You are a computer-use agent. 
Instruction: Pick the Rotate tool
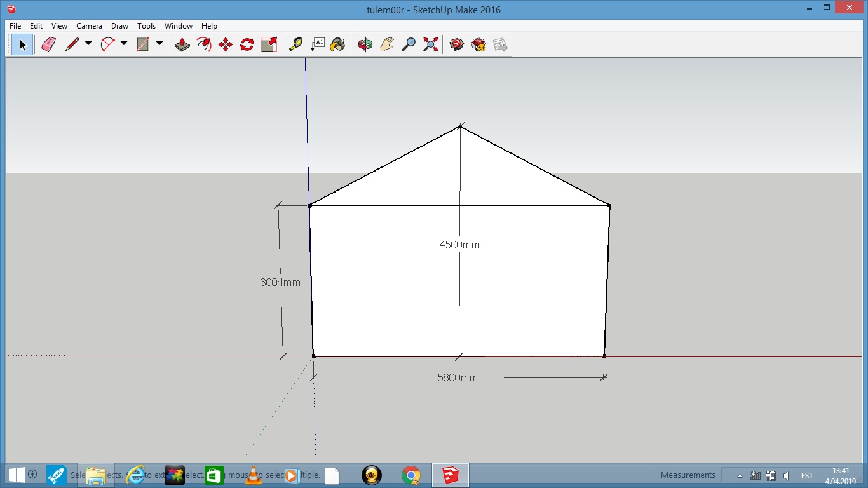coord(247,44)
